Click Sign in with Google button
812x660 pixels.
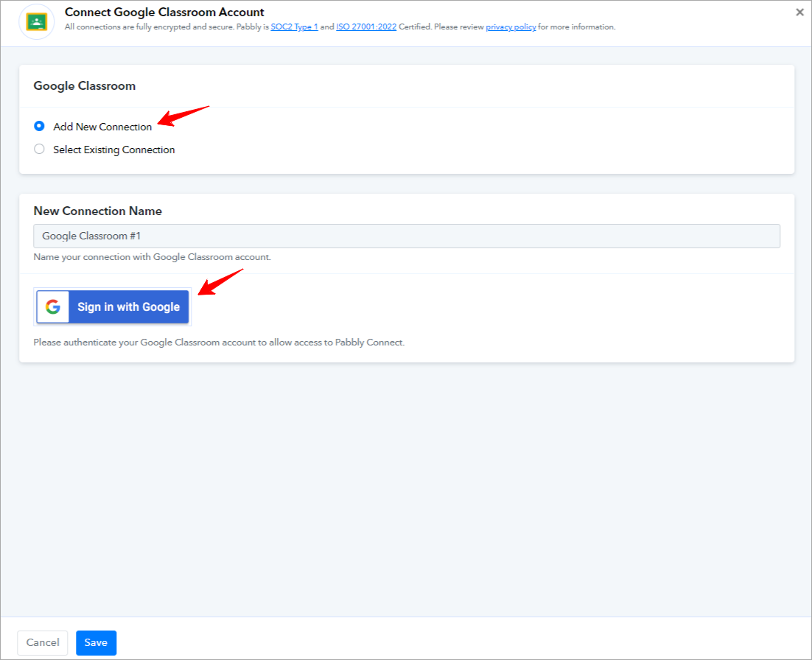(113, 307)
